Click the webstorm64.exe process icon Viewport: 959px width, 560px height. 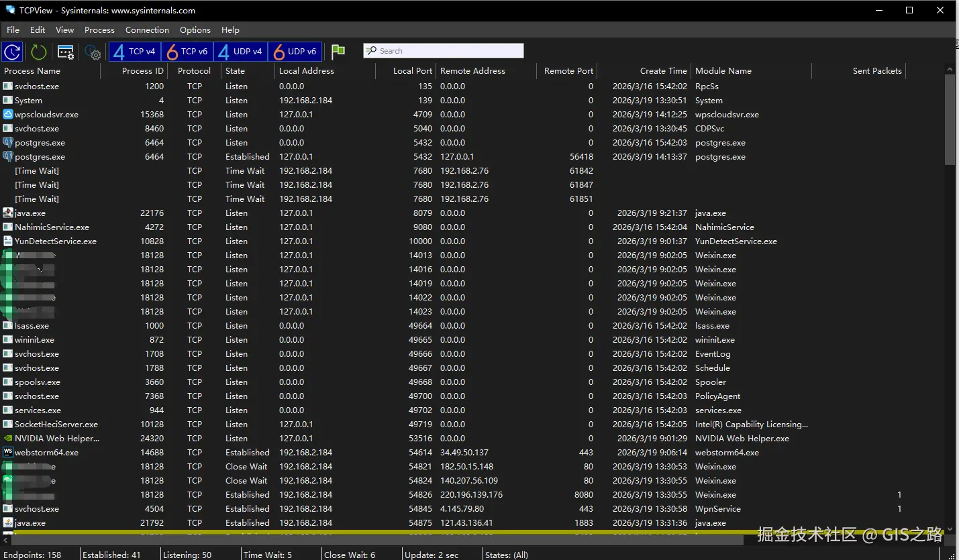click(8, 453)
